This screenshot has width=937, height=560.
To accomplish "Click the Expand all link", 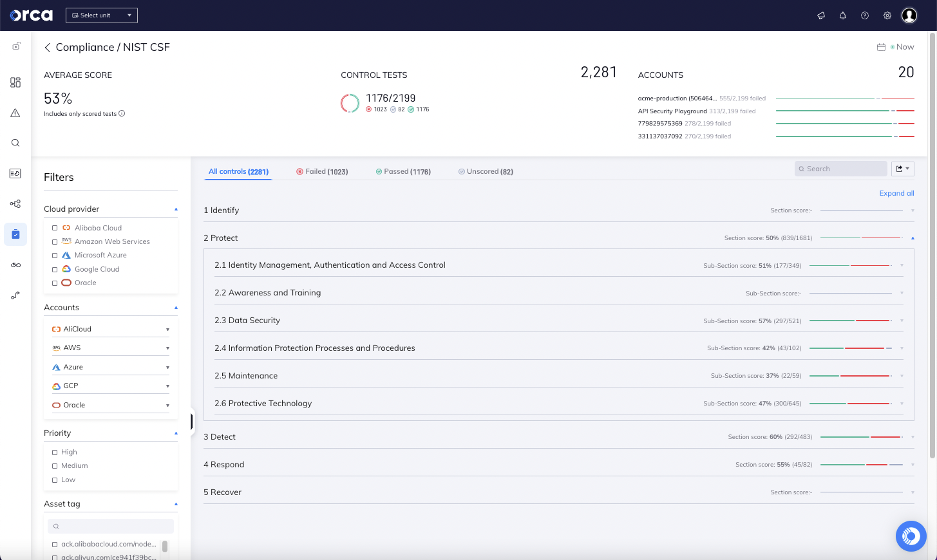I will tap(896, 193).
